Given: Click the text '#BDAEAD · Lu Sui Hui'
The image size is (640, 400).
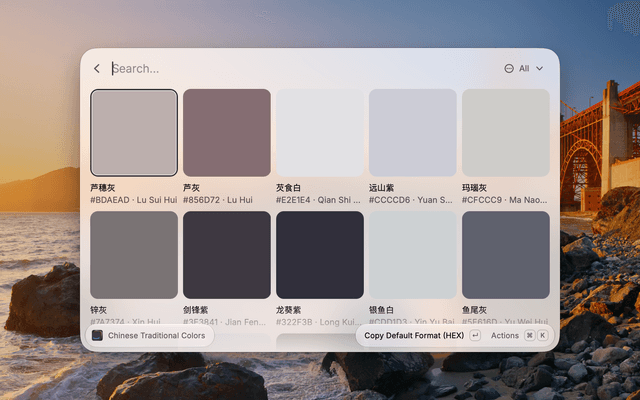Looking at the screenshot, I should 134,200.
